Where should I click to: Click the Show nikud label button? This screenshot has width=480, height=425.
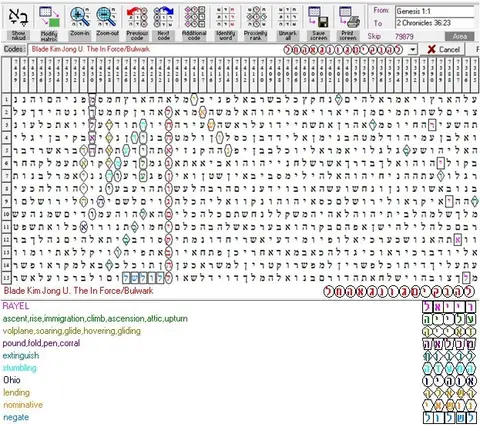click(18, 35)
